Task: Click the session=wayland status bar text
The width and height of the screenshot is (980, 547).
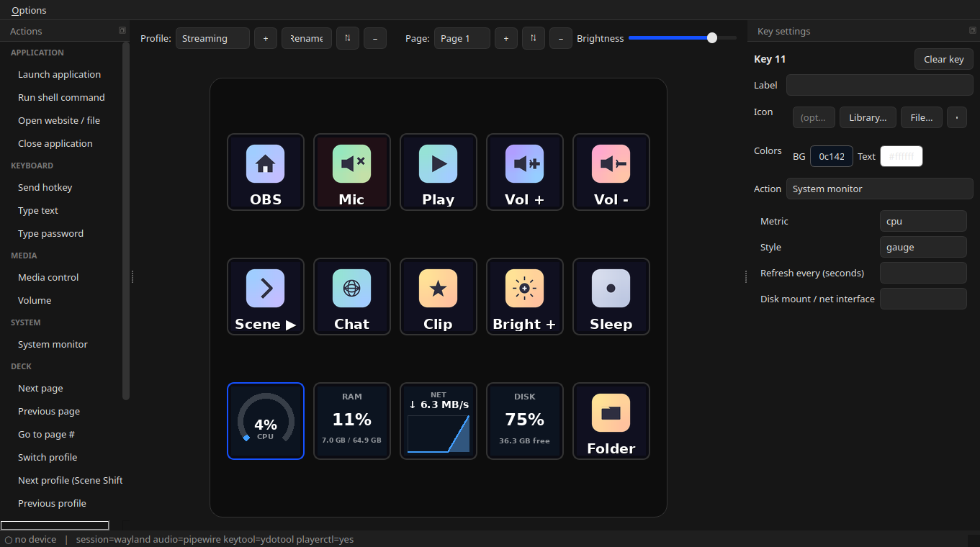Action: [x=215, y=539]
